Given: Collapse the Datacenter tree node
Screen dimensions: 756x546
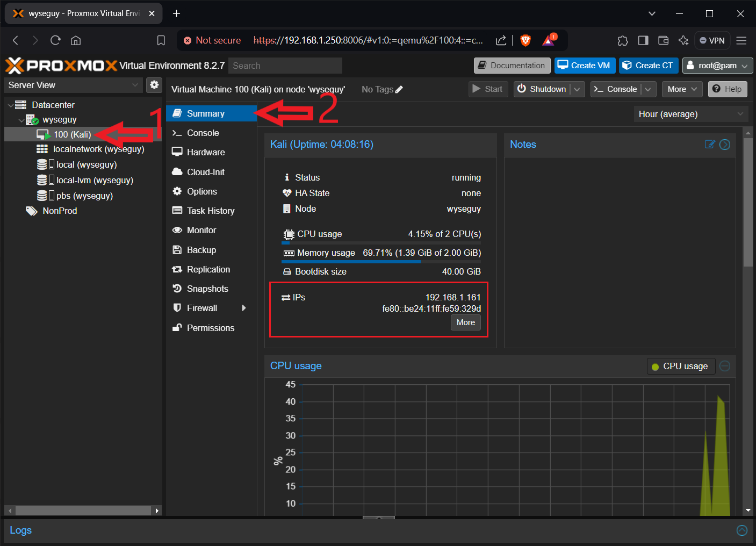Looking at the screenshot, I should 10,105.
